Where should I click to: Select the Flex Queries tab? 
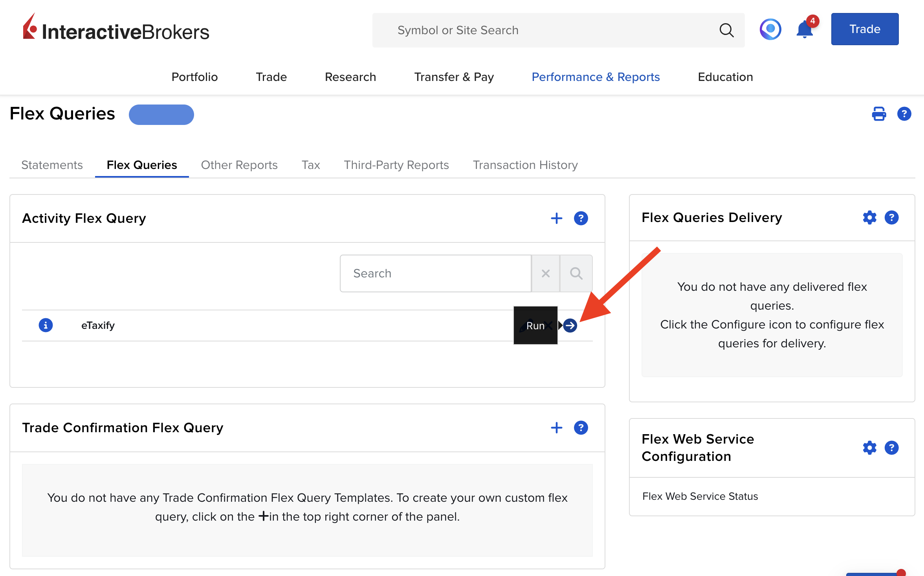[x=142, y=165]
